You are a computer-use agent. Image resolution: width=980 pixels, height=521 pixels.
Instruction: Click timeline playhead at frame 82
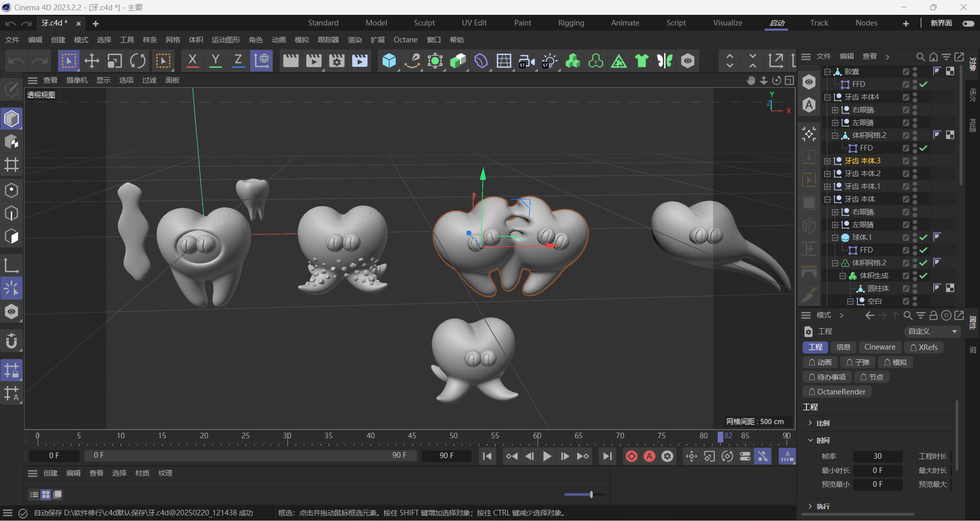[x=721, y=437]
